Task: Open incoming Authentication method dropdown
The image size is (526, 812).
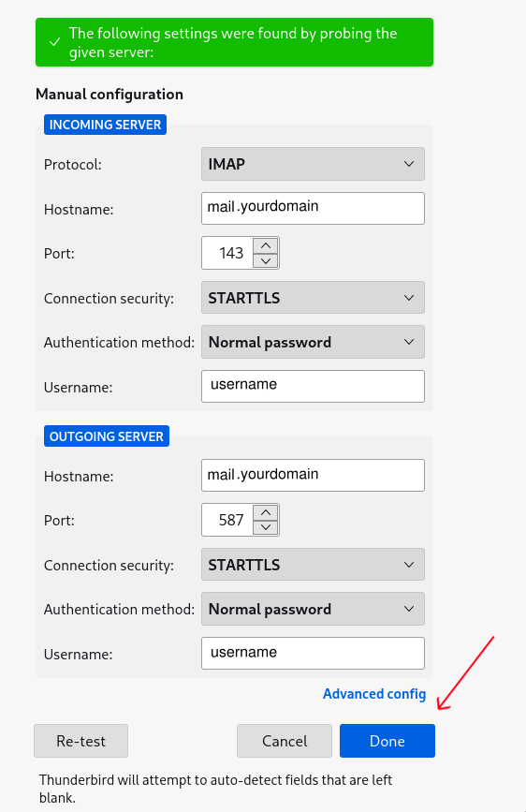Action: (x=313, y=342)
